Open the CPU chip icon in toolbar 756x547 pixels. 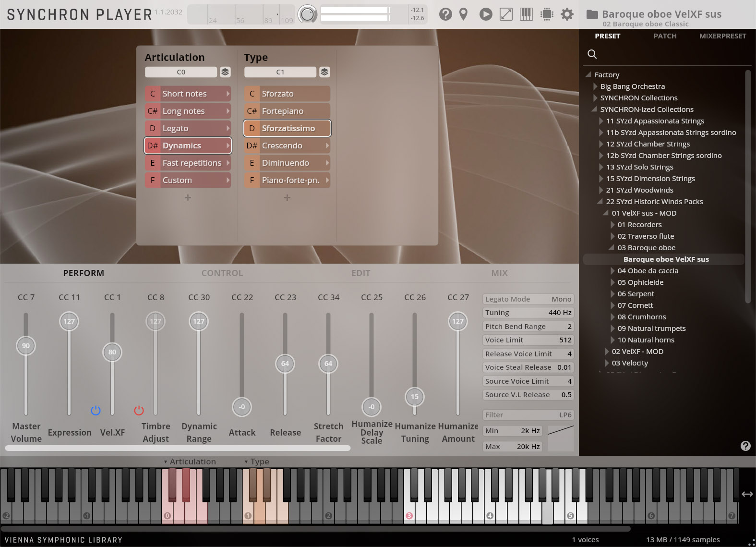click(x=547, y=14)
